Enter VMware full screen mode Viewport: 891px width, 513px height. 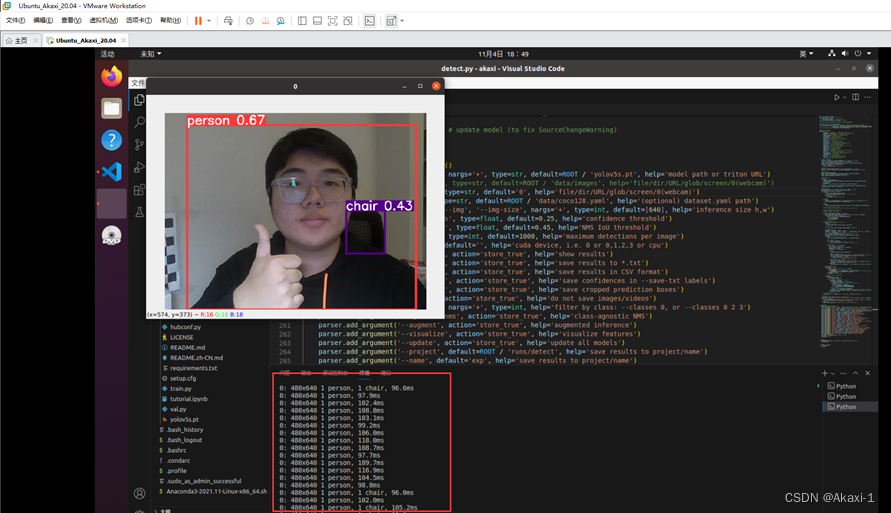pyautogui.click(x=333, y=21)
